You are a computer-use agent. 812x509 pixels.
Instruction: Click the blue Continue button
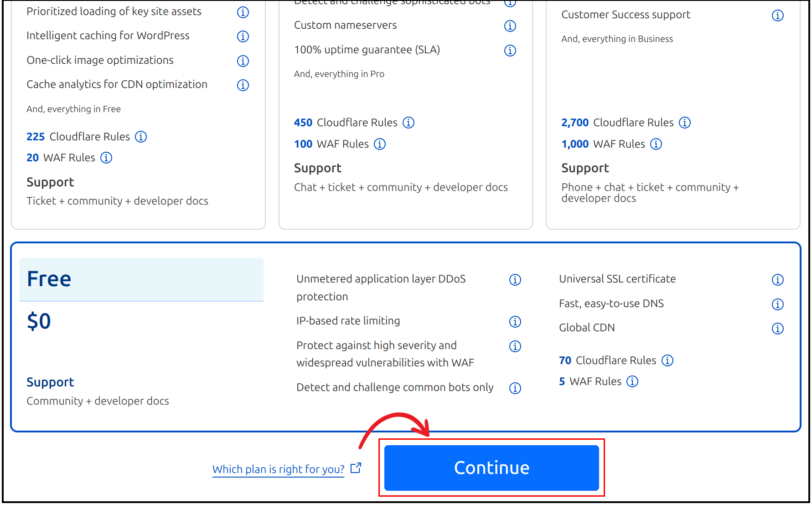[x=491, y=468]
